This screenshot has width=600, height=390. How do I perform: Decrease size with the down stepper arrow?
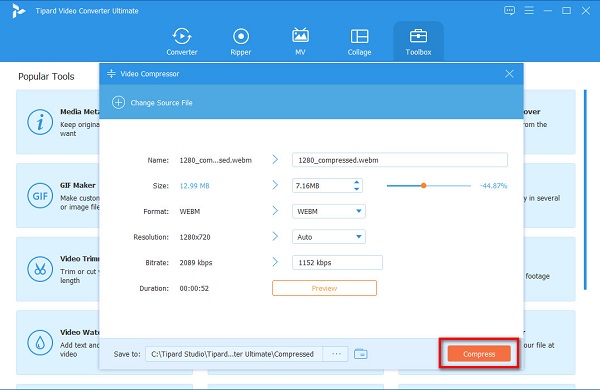pyautogui.click(x=357, y=189)
